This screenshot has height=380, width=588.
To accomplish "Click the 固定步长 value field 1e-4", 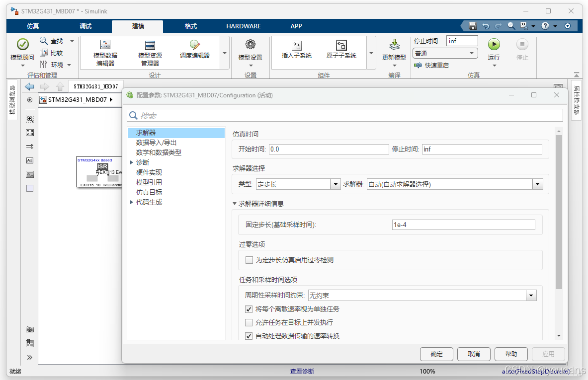I will [464, 225].
